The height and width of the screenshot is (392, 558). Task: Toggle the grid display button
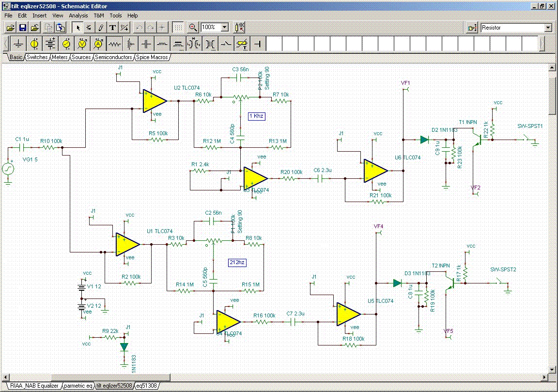[x=178, y=28]
